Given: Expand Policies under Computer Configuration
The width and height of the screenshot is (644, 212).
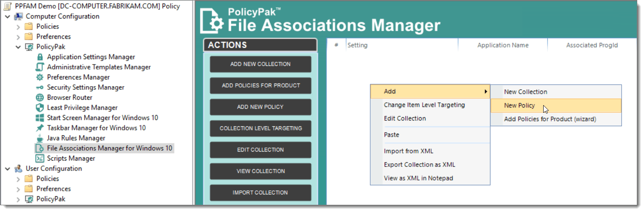Looking at the screenshot, I should click(x=18, y=27).
